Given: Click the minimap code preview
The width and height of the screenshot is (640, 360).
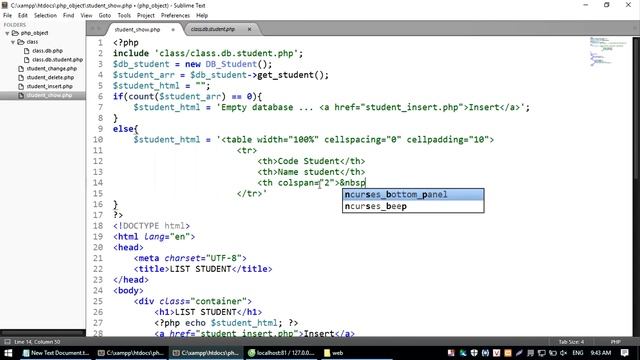Looking at the screenshot, I should click(x=608, y=51).
